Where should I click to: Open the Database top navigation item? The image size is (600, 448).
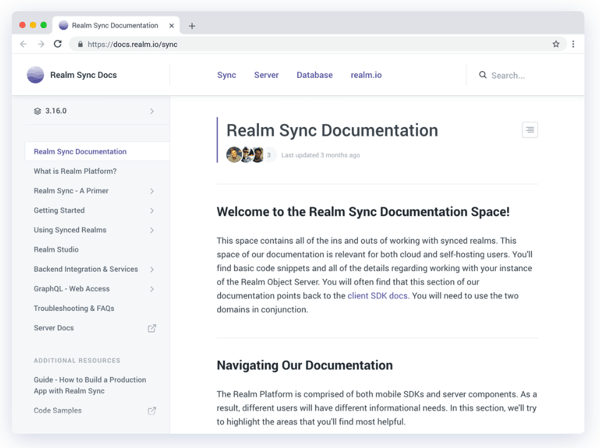tap(315, 75)
